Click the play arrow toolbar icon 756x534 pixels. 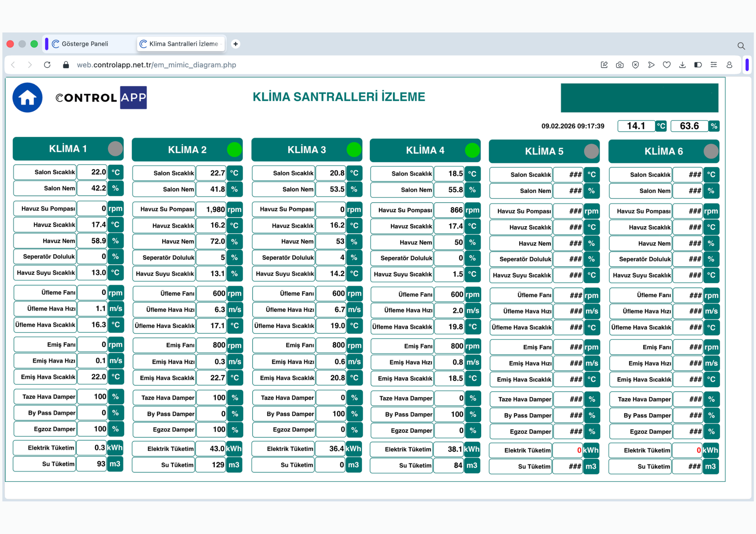(651, 65)
